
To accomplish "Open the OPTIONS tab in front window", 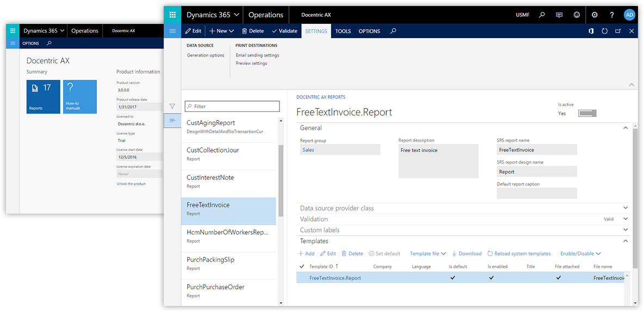I will (369, 31).
